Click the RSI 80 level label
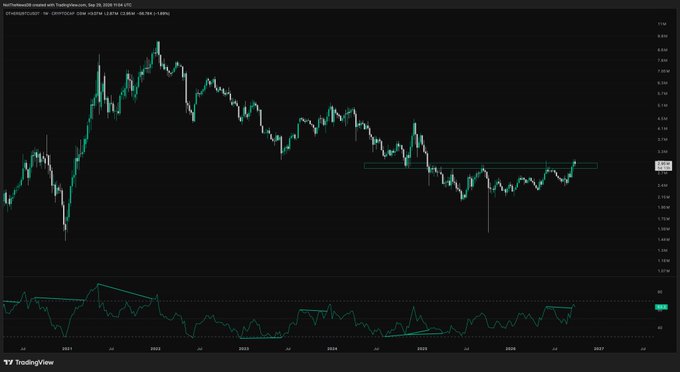This screenshot has width=680, height=372. click(660, 292)
